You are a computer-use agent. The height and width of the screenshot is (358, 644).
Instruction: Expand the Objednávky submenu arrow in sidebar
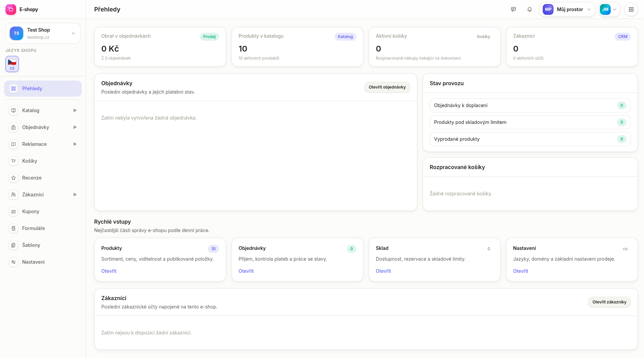pyautogui.click(x=75, y=127)
